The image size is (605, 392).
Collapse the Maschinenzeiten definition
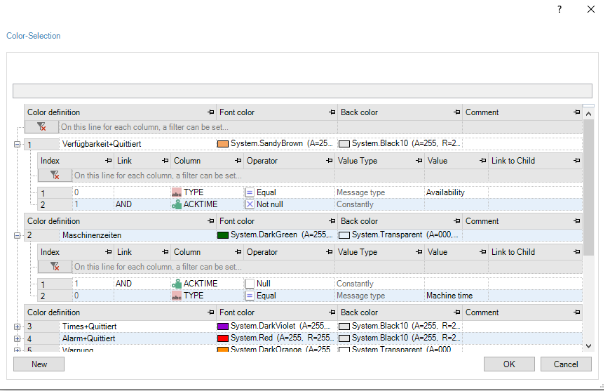click(17, 235)
